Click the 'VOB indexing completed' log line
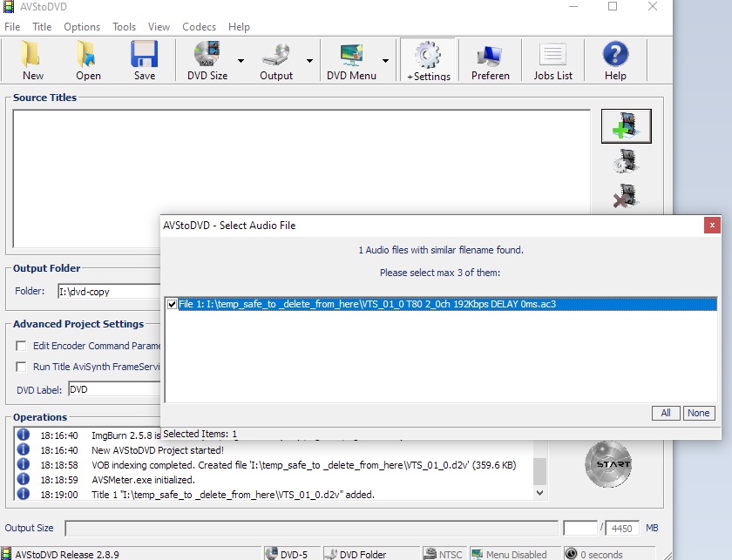 (x=304, y=465)
